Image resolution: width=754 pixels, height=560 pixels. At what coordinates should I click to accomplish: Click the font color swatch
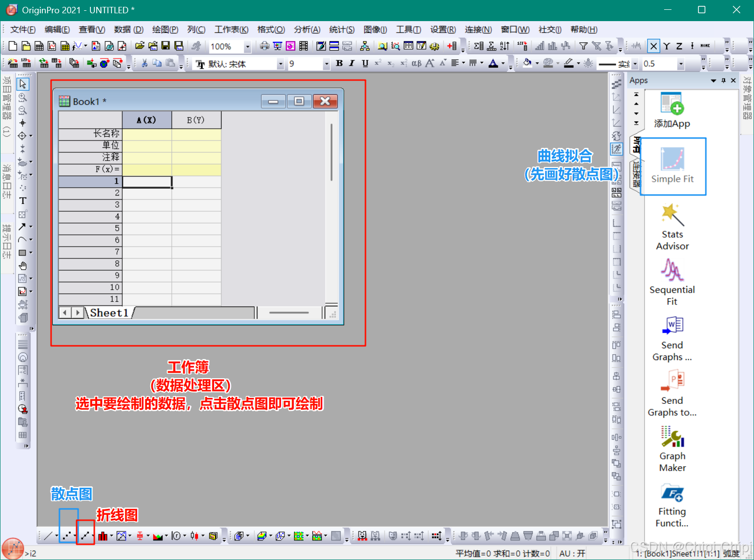[x=493, y=63]
